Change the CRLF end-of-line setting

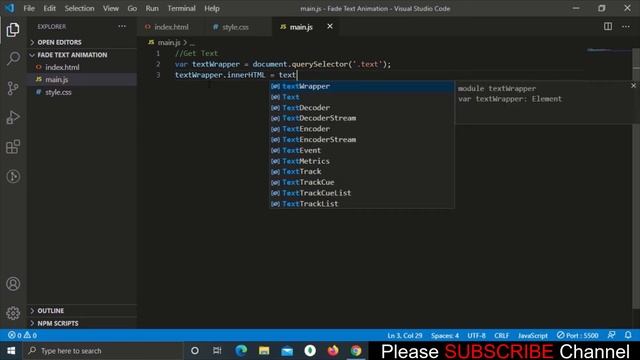click(x=502, y=336)
